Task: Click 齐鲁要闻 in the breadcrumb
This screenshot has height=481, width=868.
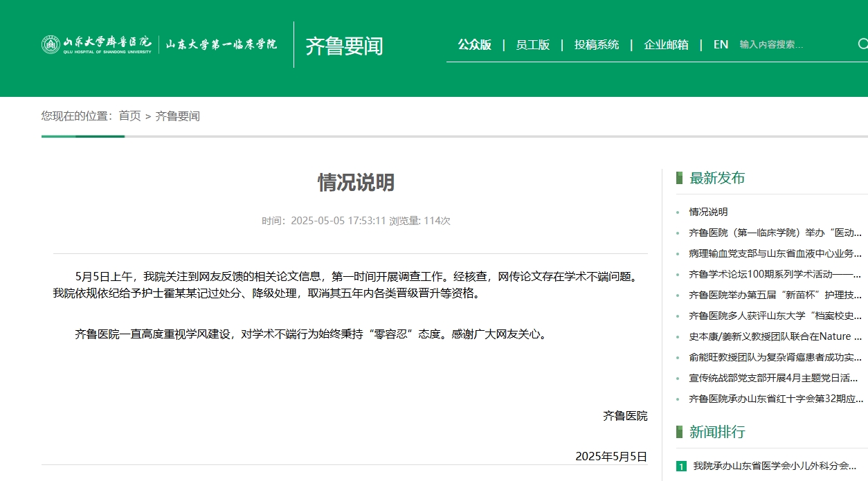Action: pos(177,116)
